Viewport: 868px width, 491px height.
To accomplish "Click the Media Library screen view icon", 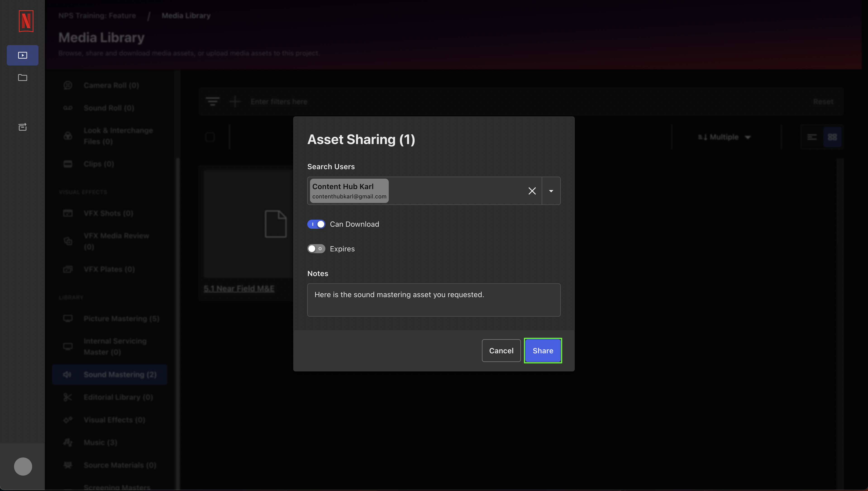I will (x=23, y=55).
